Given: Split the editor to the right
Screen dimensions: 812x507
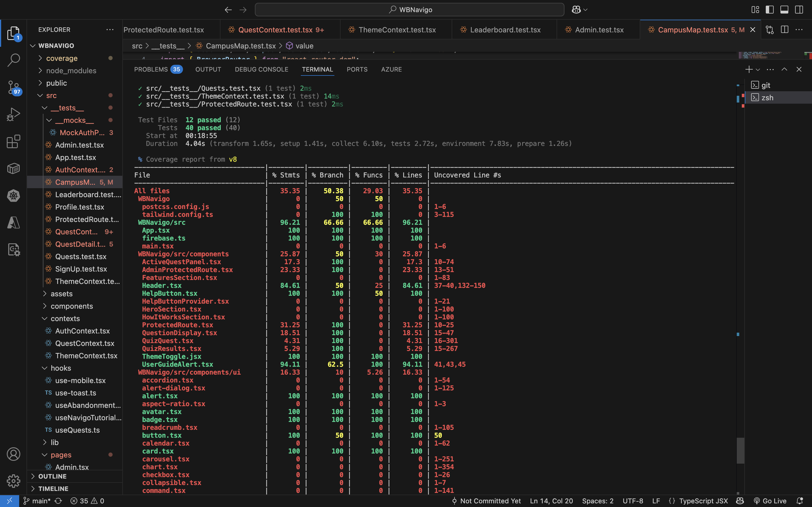Looking at the screenshot, I should click(784, 30).
